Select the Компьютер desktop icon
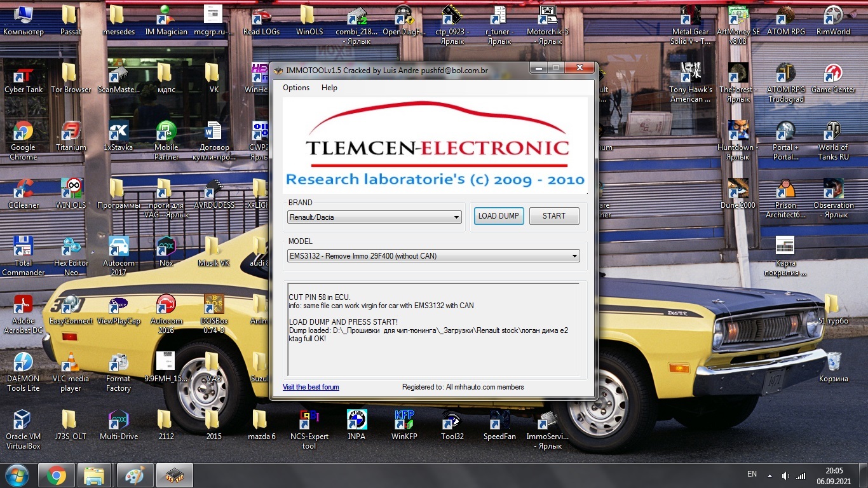 point(24,21)
